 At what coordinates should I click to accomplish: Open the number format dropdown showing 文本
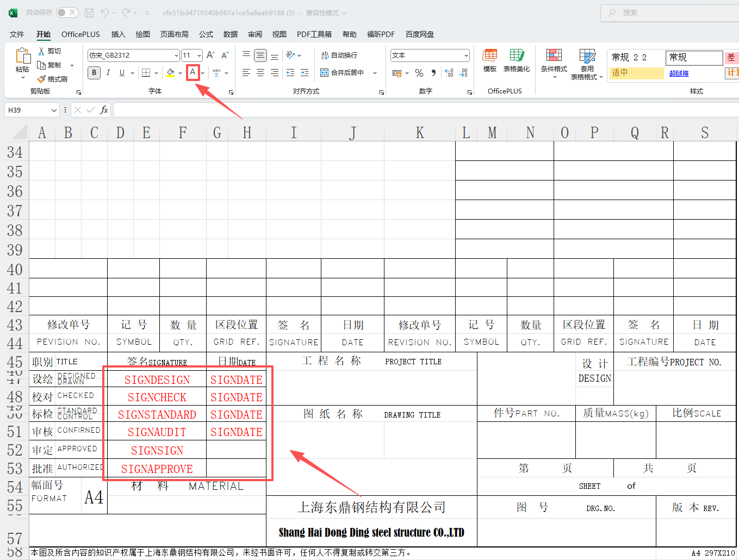[466, 55]
